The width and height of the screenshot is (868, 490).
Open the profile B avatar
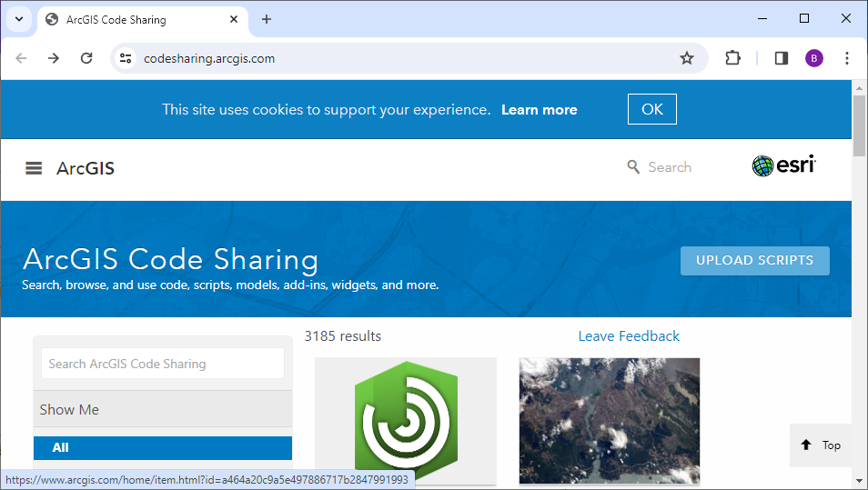point(813,58)
